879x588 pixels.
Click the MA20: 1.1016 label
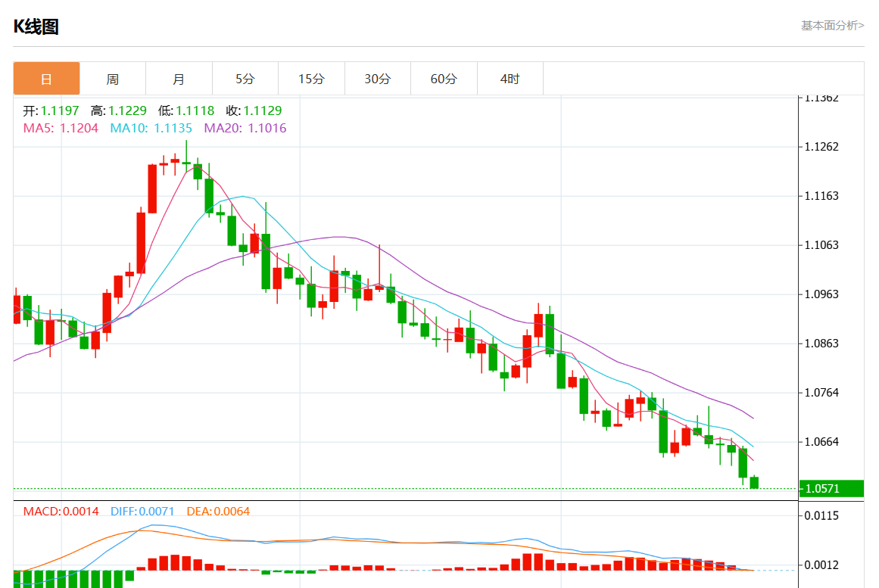(x=245, y=128)
